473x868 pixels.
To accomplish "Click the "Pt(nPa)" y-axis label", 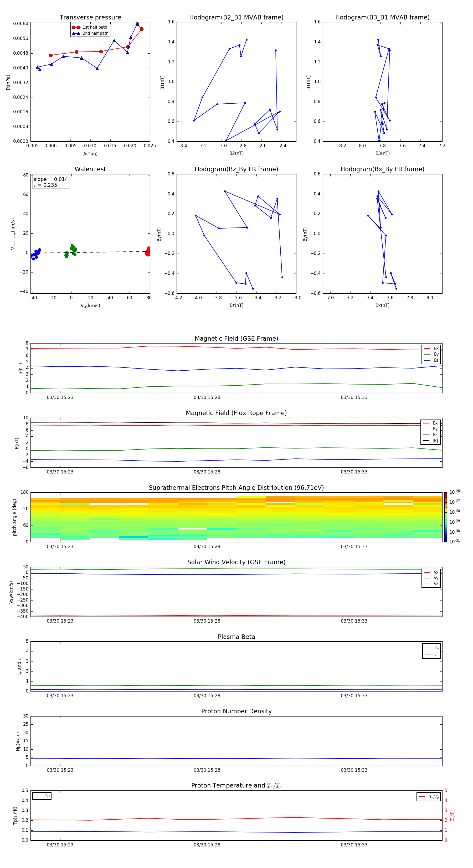I will (8, 82).
